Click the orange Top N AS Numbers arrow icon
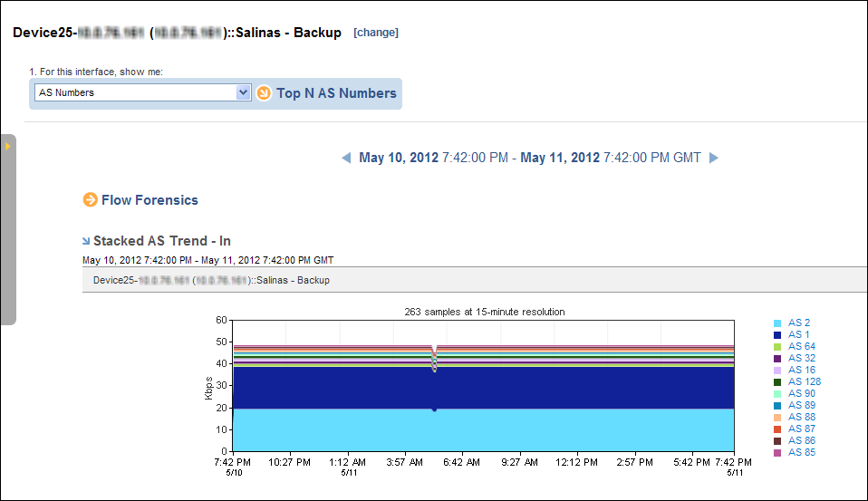 point(264,93)
